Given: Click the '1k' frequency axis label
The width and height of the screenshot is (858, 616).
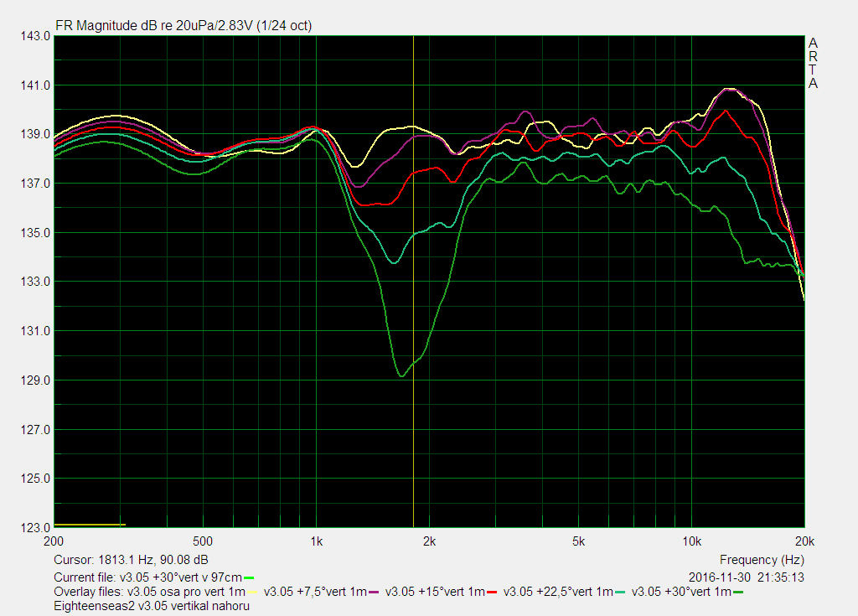Looking at the screenshot, I should [x=316, y=541].
